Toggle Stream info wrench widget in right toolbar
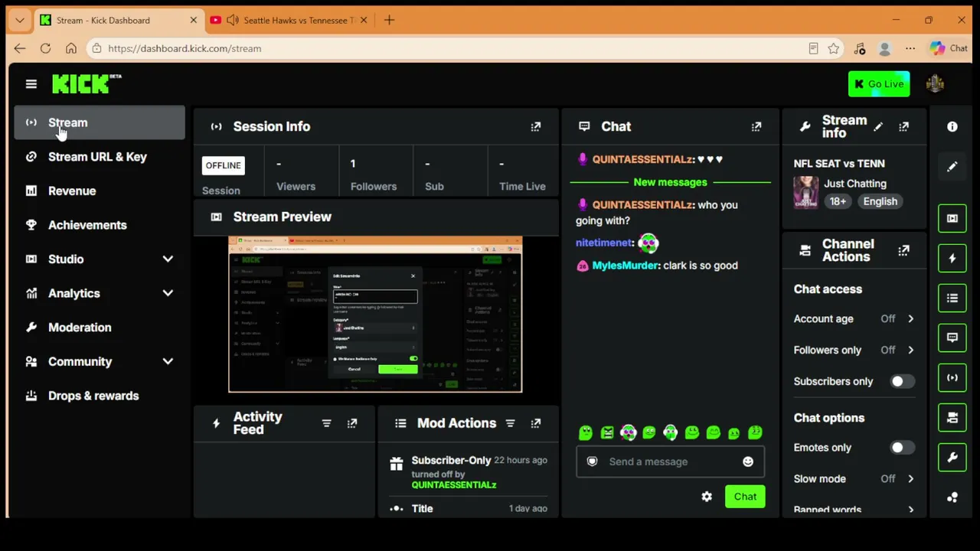 (952, 458)
